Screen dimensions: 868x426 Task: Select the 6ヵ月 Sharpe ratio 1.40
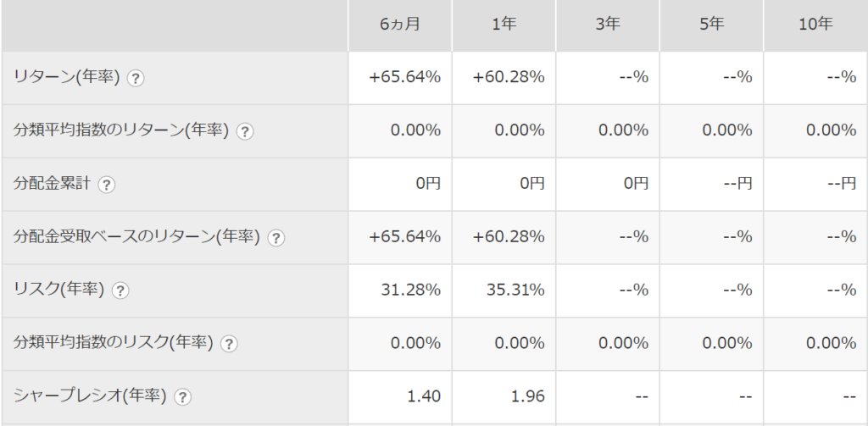tap(424, 396)
